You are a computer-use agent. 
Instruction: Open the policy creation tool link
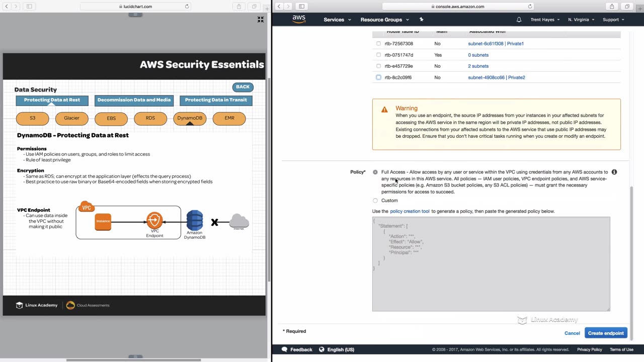[x=410, y=211]
